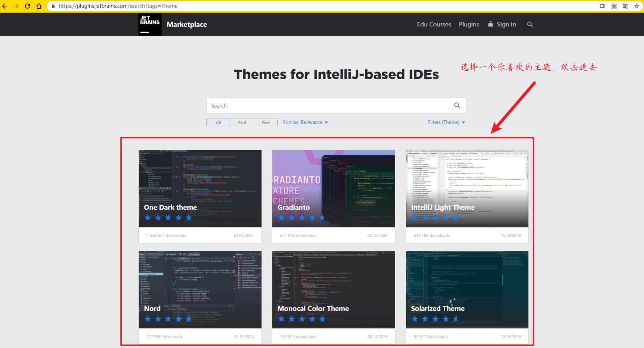Viewport: 644px width, 348px height.
Task: Click the date 24.10.2020
Action: tap(244, 337)
